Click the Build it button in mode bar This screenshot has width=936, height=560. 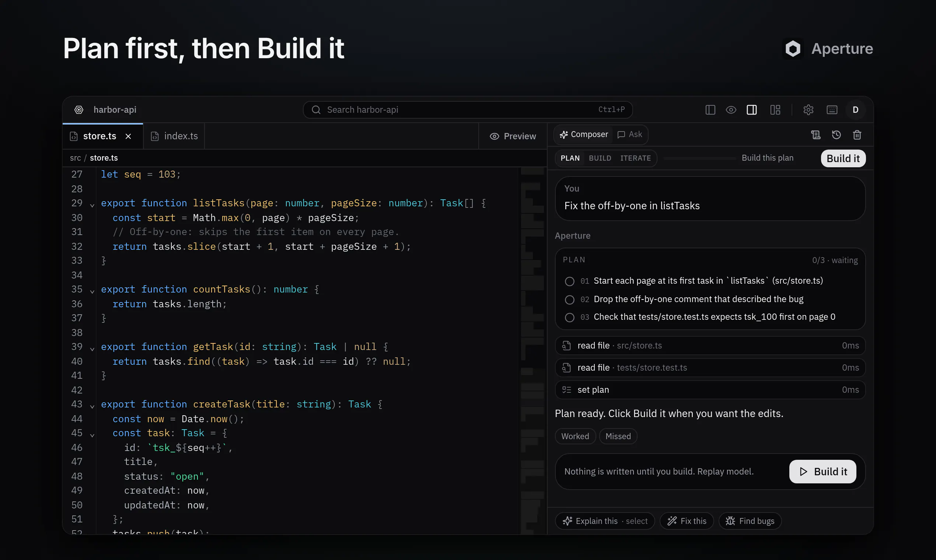pos(843,158)
